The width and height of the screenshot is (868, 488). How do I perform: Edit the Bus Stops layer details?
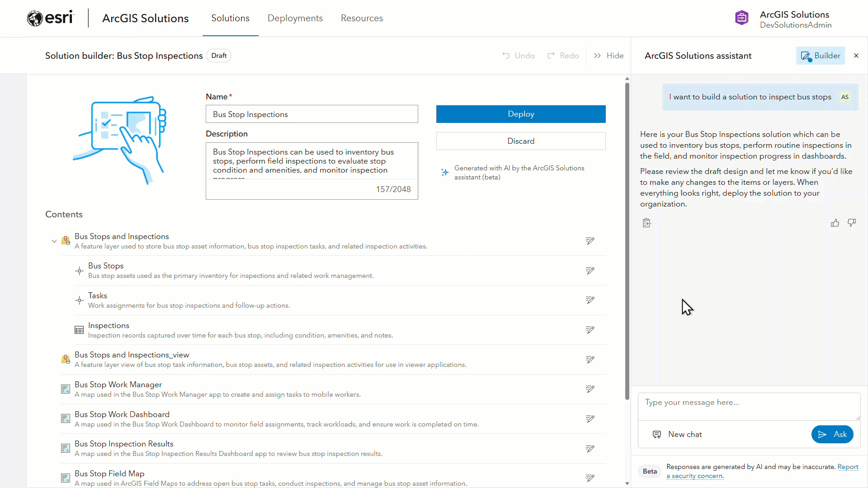(x=590, y=271)
